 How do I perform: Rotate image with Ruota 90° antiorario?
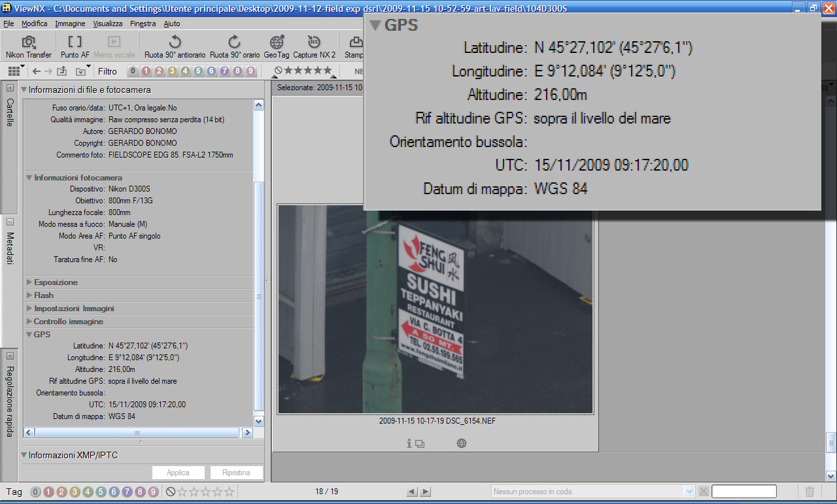pyautogui.click(x=175, y=47)
